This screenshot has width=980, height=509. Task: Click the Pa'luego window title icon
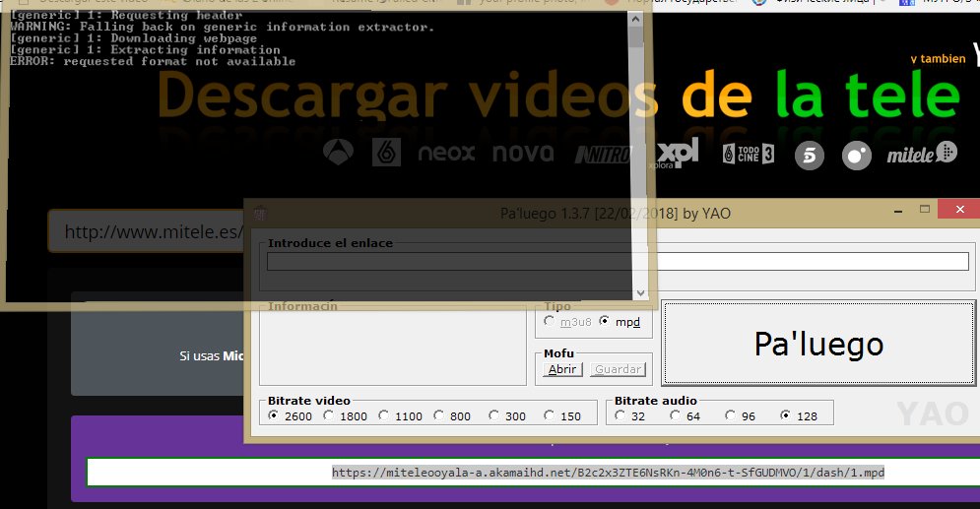coord(260,214)
